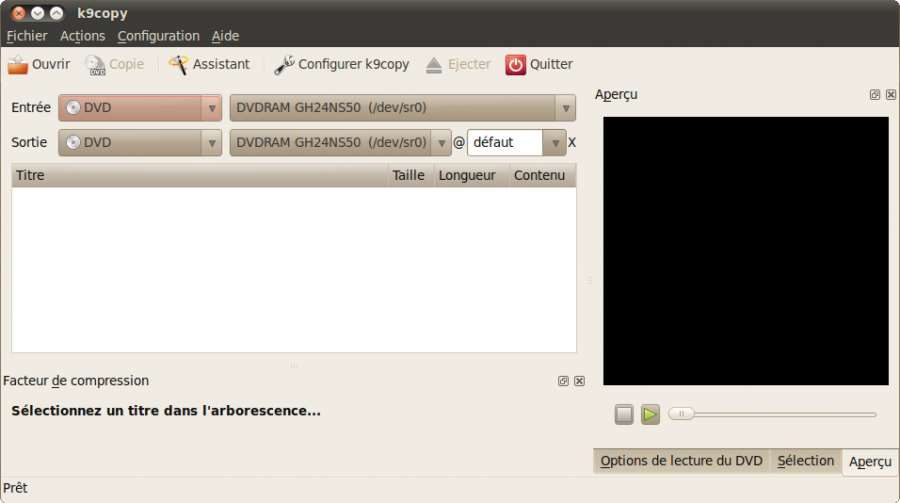Close the Facteur de compression panel
Viewport: 900px width, 503px height.
pos(580,381)
